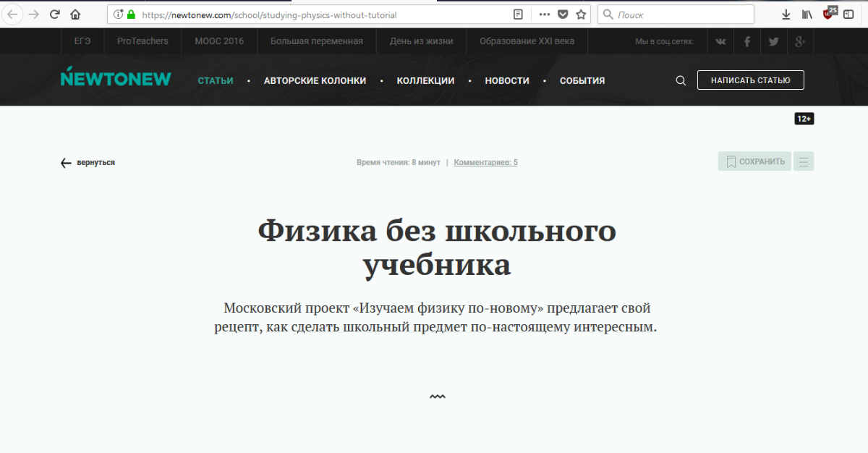This screenshot has height=453, width=868.
Task: Toggle the browser sidebar panel
Action: [x=848, y=14]
